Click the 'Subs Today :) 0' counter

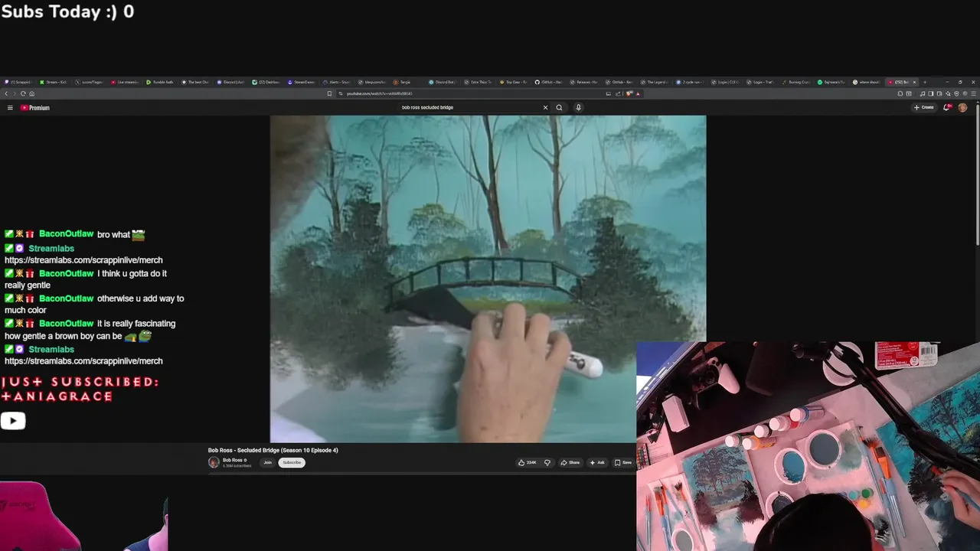point(67,11)
